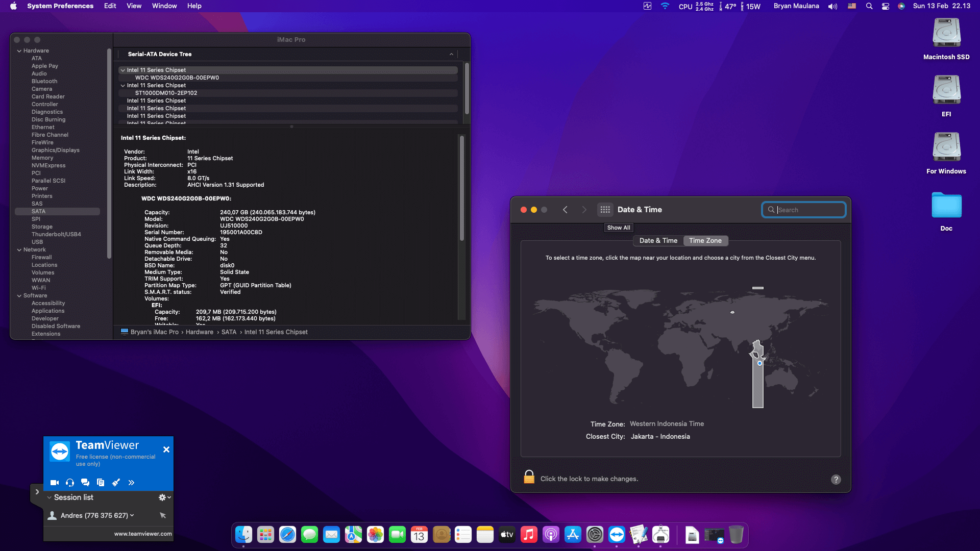Screen dimensions: 980x551
Task: Go forward in System Preferences
Action: [584, 210]
